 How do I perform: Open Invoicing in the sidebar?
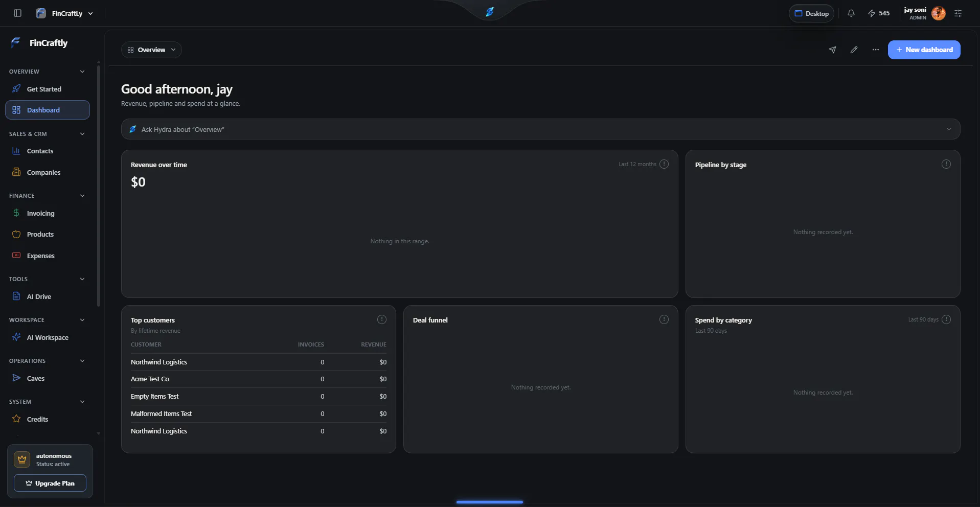point(48,214)
